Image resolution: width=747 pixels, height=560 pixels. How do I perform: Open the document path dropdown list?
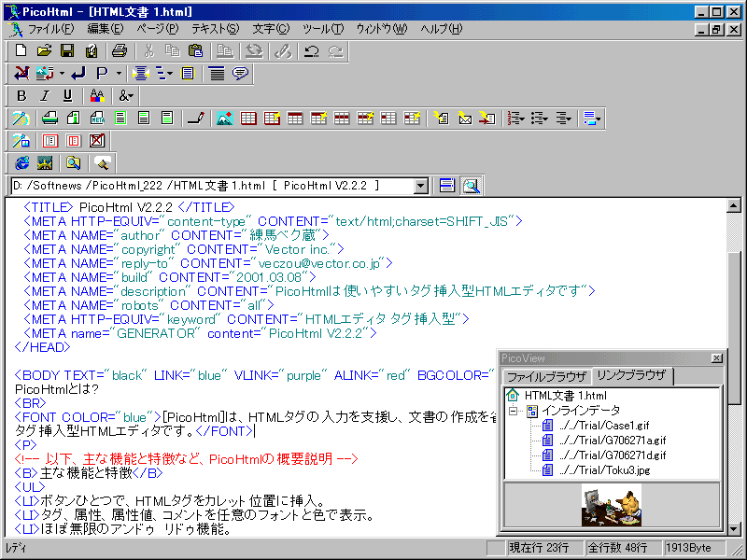pos(420,186)
